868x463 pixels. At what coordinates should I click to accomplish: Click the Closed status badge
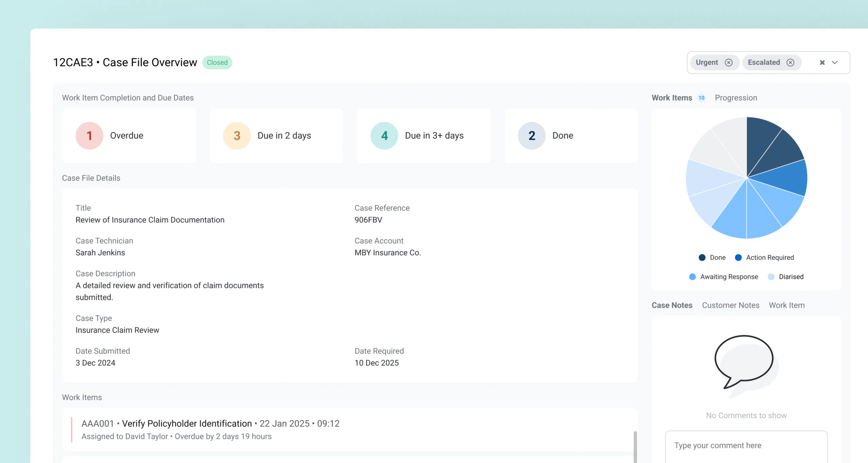point(217,62)
